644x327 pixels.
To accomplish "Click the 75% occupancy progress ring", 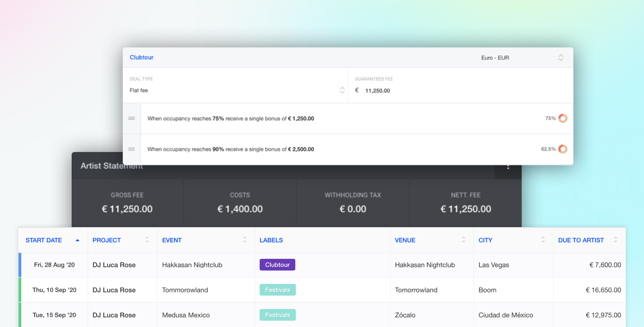I will tap(562, 118).
